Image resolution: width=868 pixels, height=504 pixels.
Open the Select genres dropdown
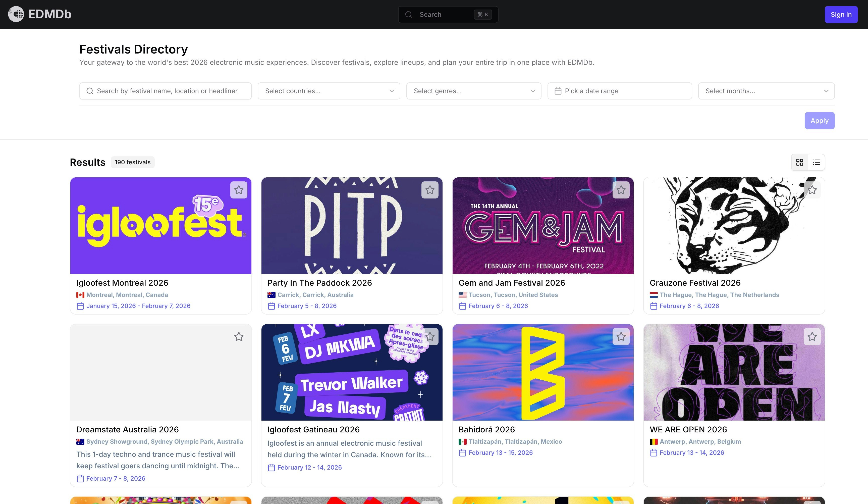[x=473, y=91]
